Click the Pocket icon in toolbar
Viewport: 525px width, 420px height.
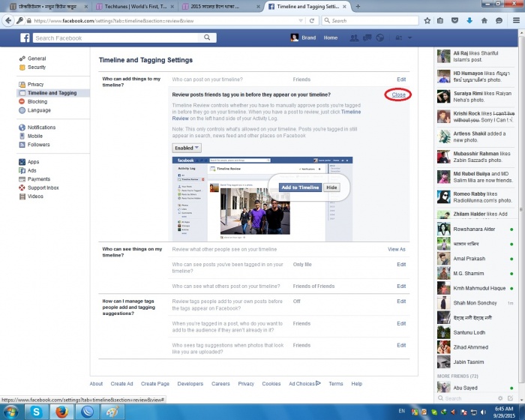click(x=454, y=21)
